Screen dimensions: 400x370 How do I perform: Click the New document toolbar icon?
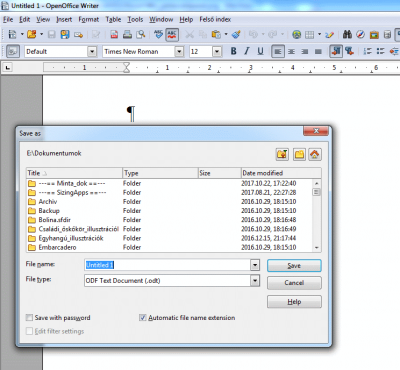click(x=12, y=34)
